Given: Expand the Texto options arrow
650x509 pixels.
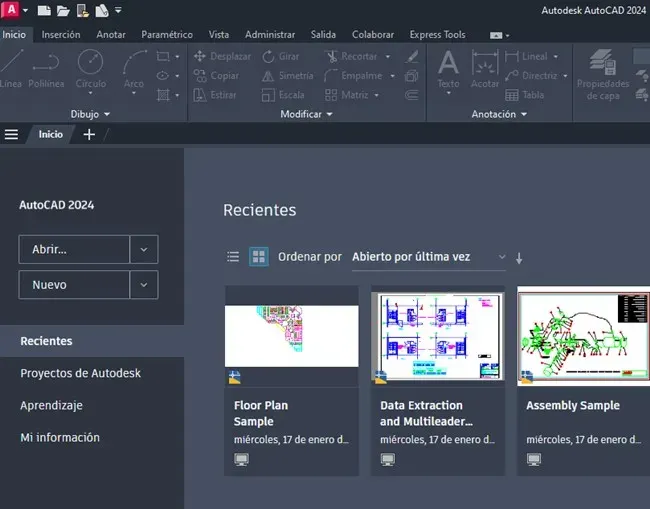Looking at the screenshot, I should point(449,93).
